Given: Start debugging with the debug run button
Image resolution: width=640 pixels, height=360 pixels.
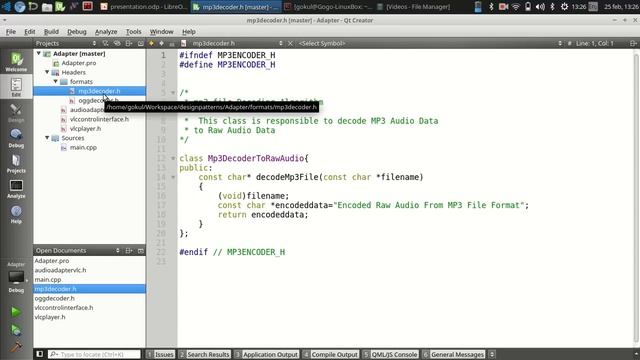Looking at the screenshot, I should (x=16, y=330).
